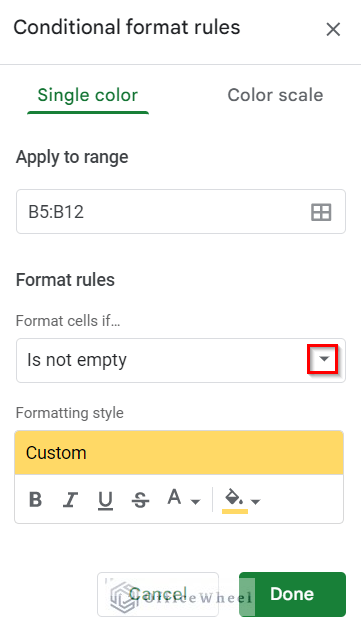Click the 'Is not empty' condition text

pyautogui.click(x=77, y=360)
